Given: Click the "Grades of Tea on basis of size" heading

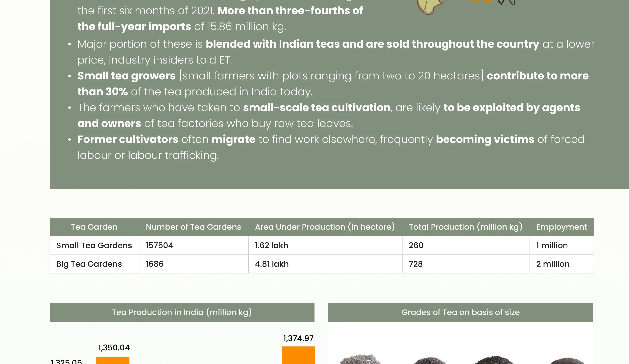Looking at the screenshot, I should point(460,312).
